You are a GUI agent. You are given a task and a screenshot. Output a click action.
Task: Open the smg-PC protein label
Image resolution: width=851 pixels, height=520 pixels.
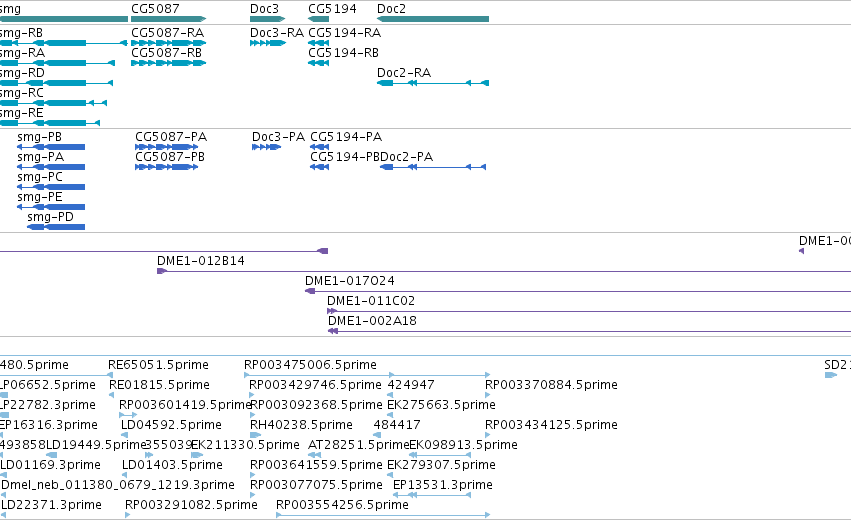coord(40,177)
